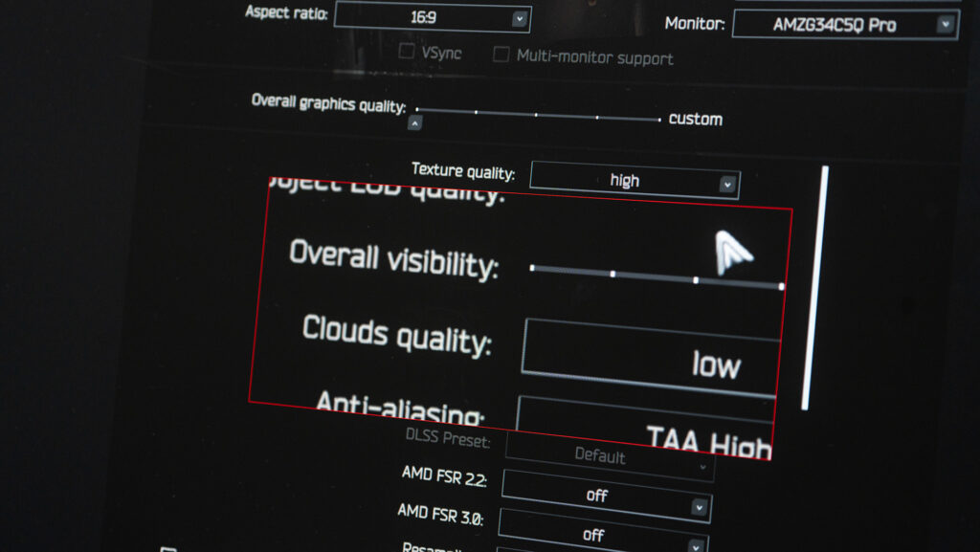
Task: Open the AMD FSR 3.0 field showing off
Action: point(591,533)
